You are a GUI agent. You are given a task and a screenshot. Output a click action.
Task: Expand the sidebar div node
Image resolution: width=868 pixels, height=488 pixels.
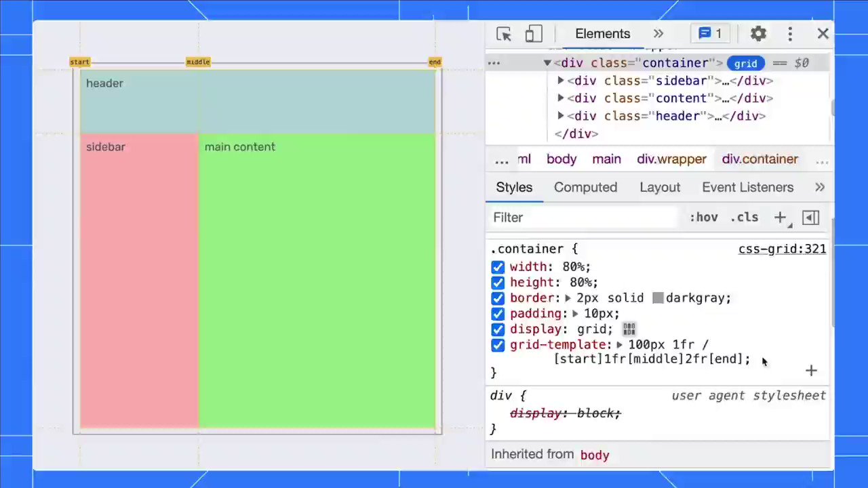(x=561, y=81)
